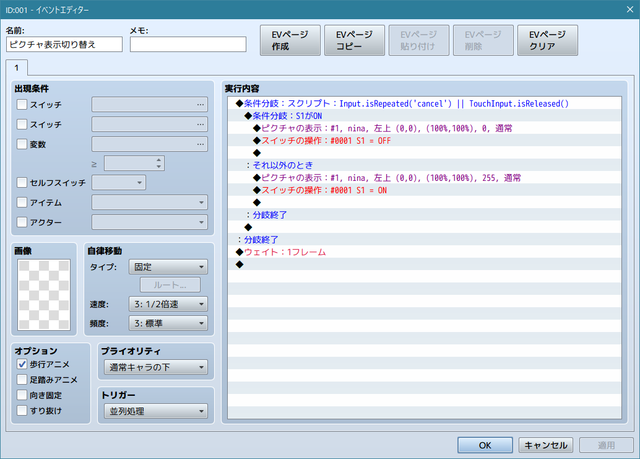Select the 条件分岐 スクリプト Input.isRepeated line
This screenshot has width=640, height=459.
(x=424, y=104)
